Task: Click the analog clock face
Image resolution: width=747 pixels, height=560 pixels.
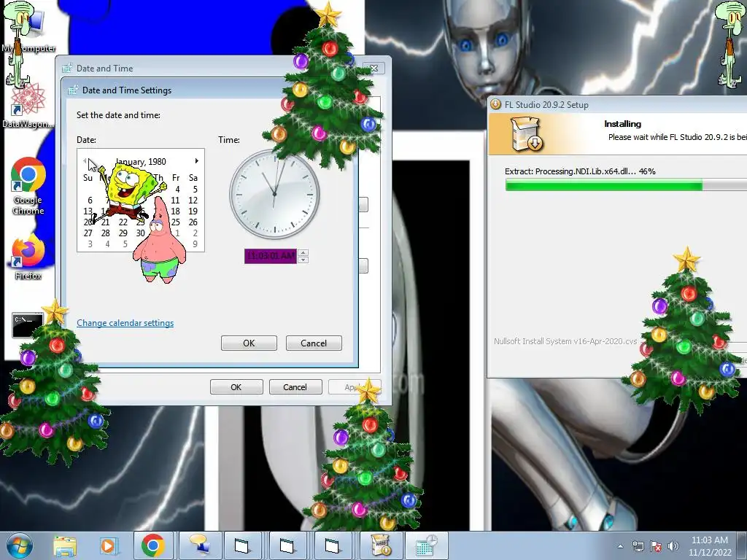Action: pos(274,194)
